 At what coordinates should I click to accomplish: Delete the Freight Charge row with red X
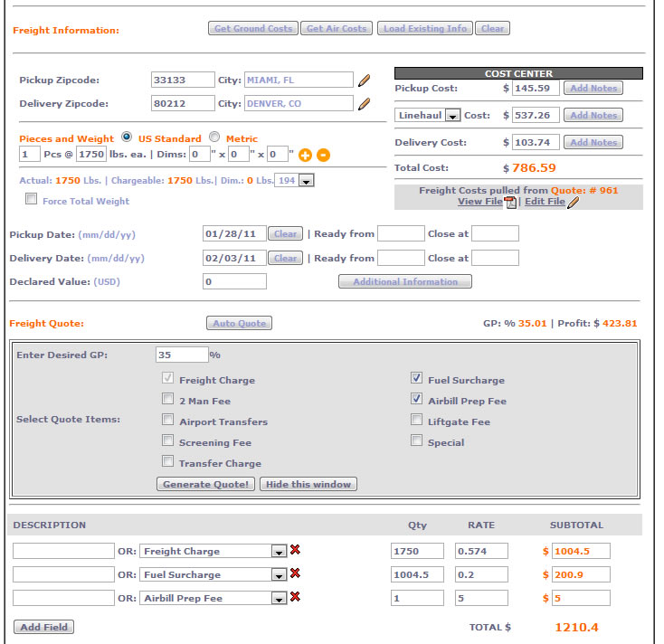[295, 550]
